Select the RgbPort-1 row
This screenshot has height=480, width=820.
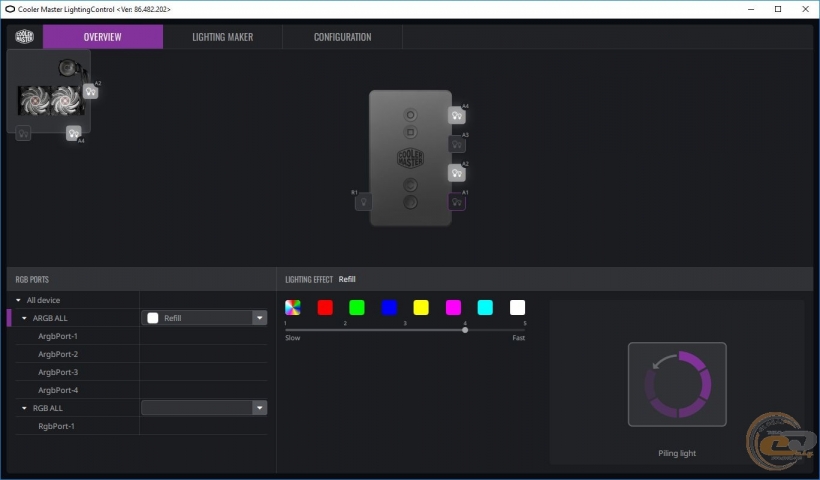(x=141, y=426)
